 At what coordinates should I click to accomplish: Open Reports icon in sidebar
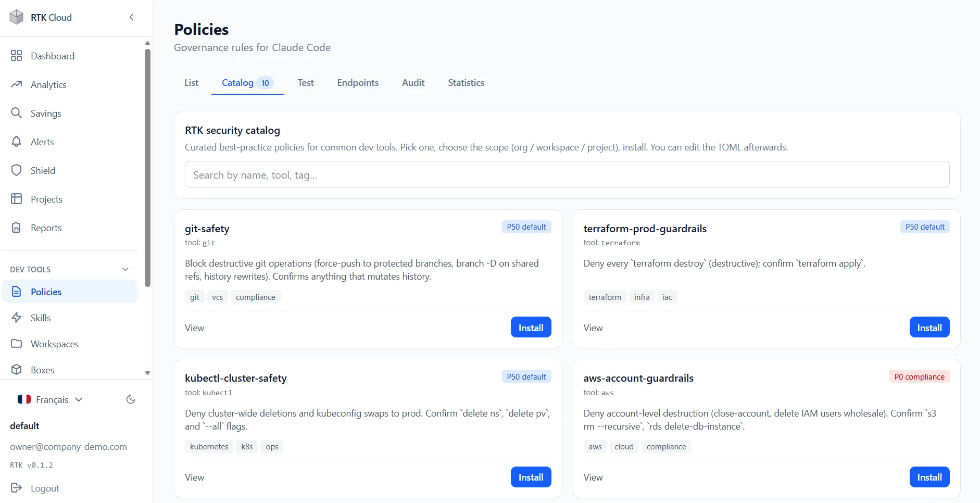click(x=17, y=228)
